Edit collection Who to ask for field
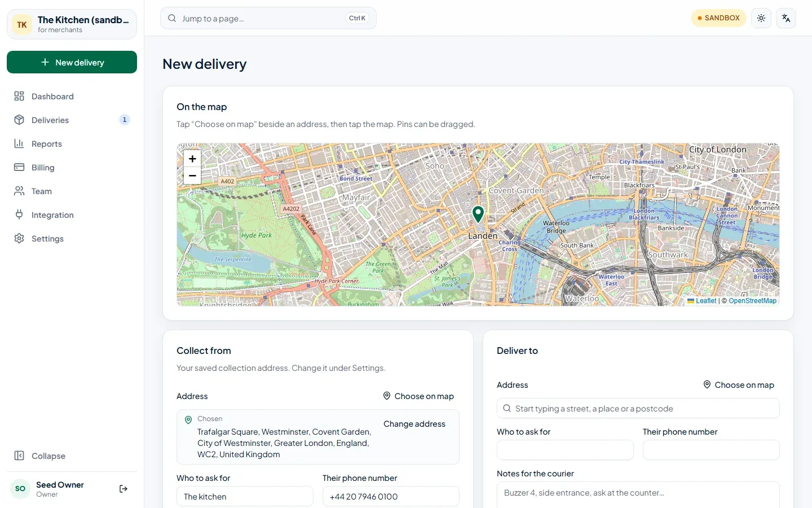The image size is (812, 508). click(245, 497)
